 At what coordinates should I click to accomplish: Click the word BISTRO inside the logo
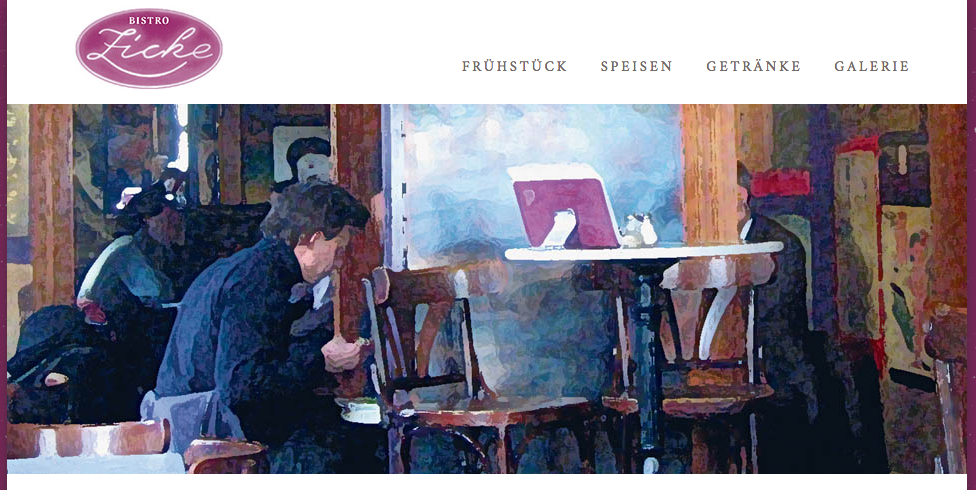point(149,21)
